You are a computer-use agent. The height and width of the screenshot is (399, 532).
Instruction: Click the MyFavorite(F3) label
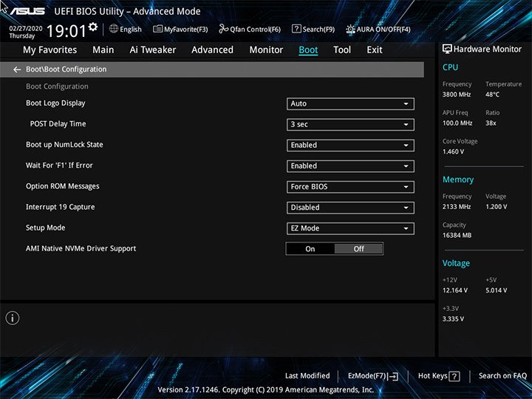(x=186, y=30)
